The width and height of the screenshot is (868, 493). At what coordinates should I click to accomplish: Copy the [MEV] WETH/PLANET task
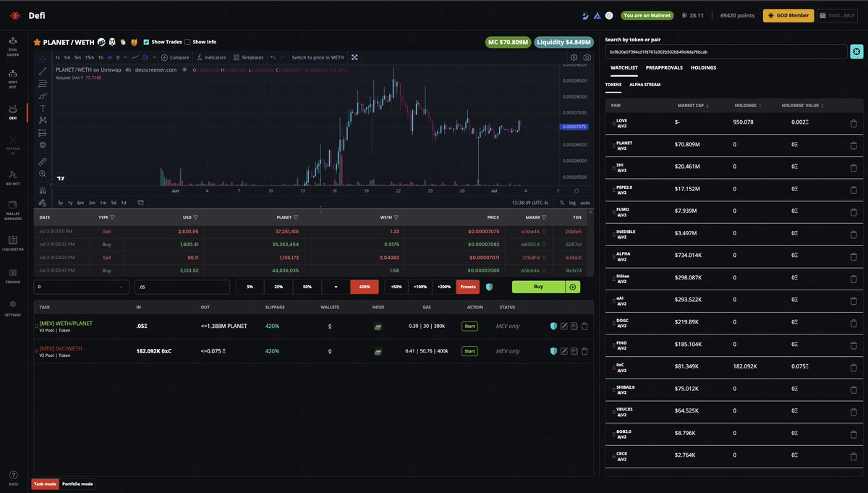[x=574, y=326]
